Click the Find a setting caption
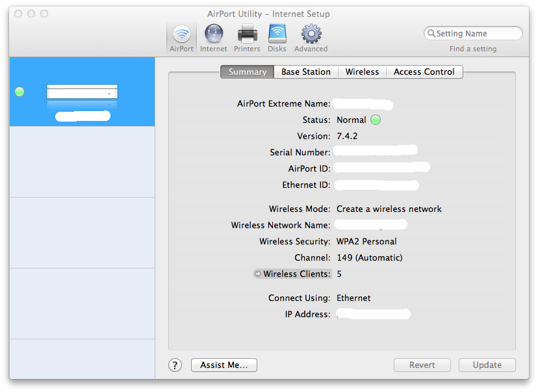Image resolution: width=538 pixels, height=392 pixels. click(x=473, y=49)
